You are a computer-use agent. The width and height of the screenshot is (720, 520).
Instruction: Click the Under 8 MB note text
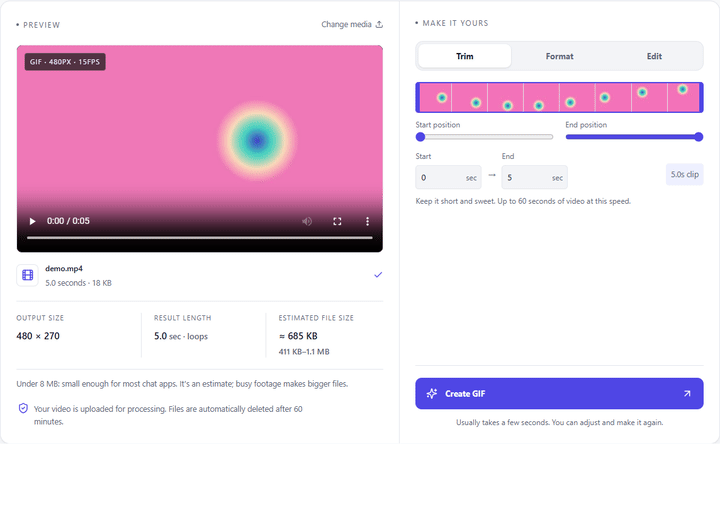point(182,384)
